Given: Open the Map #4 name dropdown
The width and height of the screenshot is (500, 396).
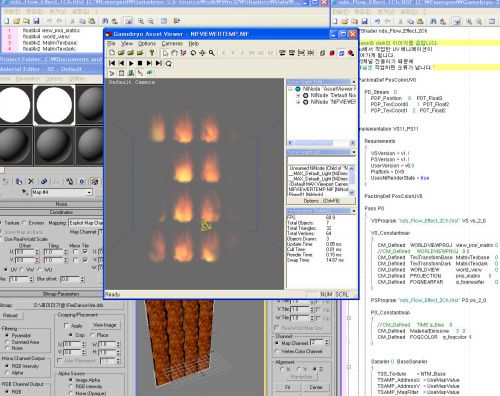Looking at the screenshot, I should click(x=89, y=192).
